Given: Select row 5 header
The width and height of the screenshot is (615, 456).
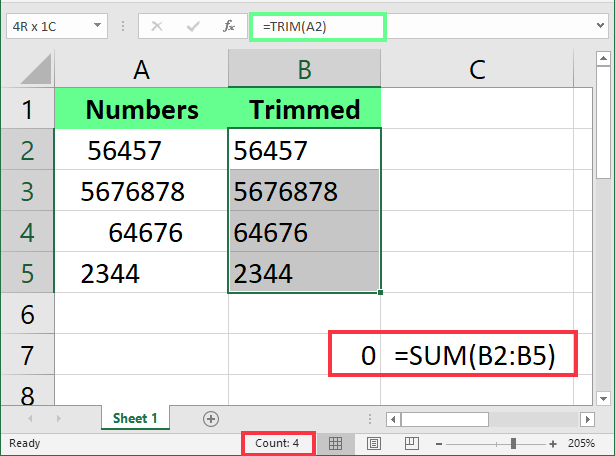Looking at the screenshot, I should [27, 273].
